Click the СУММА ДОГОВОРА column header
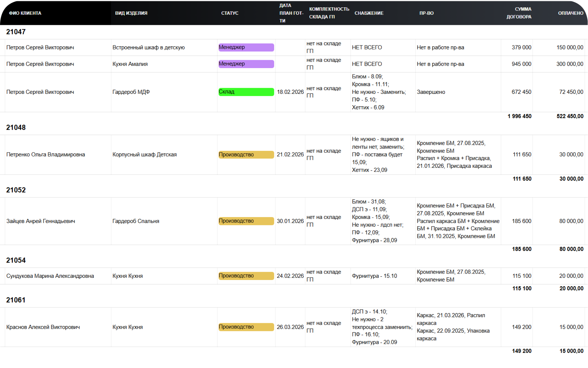The image size is (588, 368). tap(519, 13)
